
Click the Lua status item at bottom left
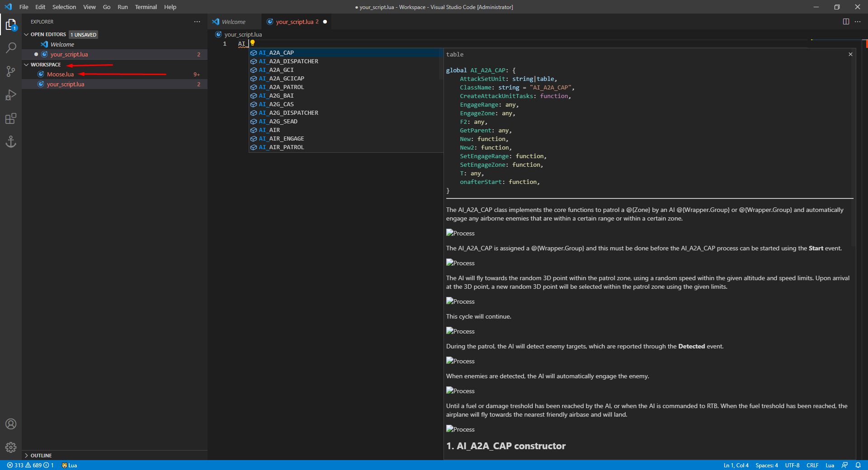click(x=69, y=465)
